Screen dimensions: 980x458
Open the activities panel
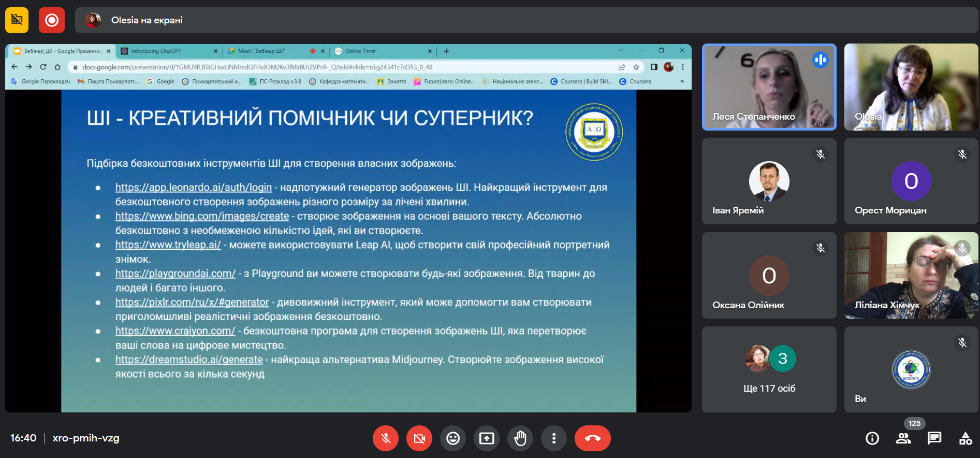pos(966,438)
